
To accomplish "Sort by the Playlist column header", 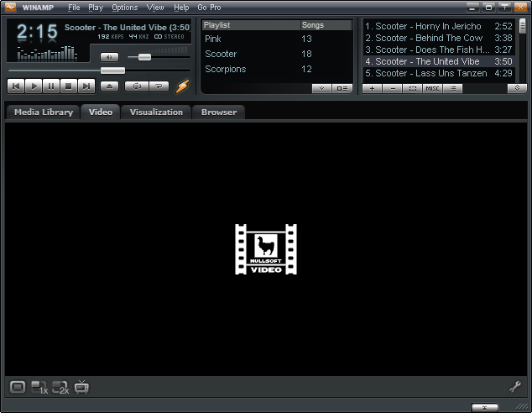I will click(x=251, y=25).
